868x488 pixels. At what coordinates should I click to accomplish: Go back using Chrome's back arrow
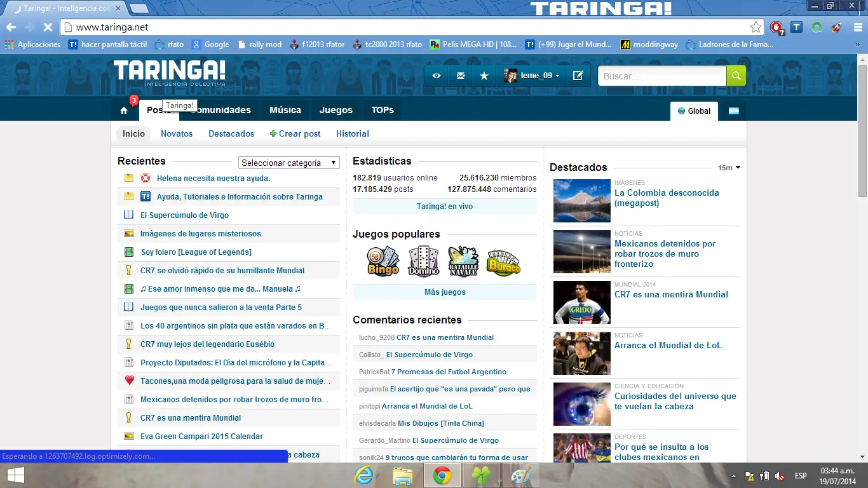[x=11, y=27]
